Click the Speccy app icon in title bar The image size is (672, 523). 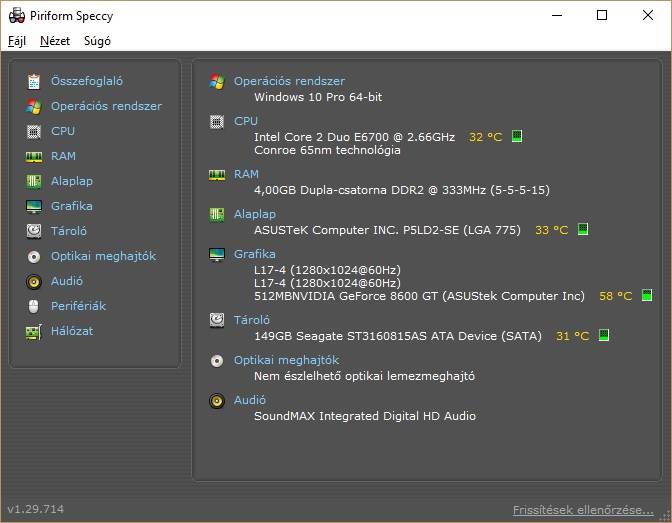pos(17,15)
